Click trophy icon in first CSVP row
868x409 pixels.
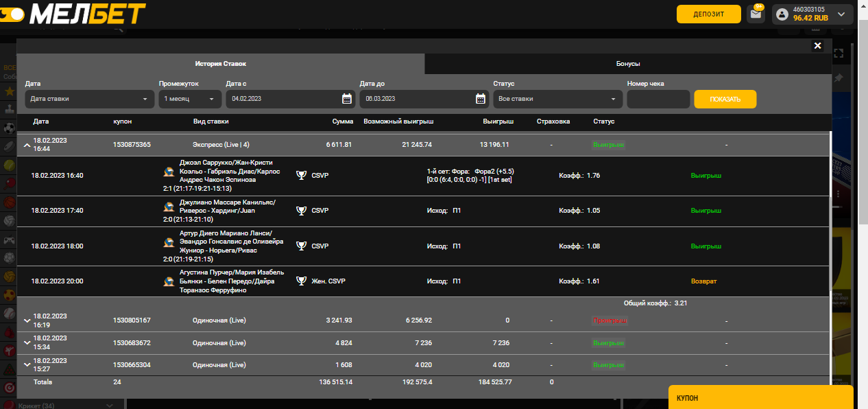pyautogui.click(x=301, y=175)
